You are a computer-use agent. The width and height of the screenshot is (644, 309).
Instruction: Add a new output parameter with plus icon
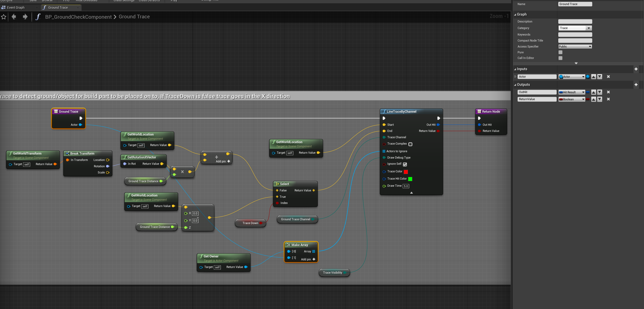(x=636, y=85)
